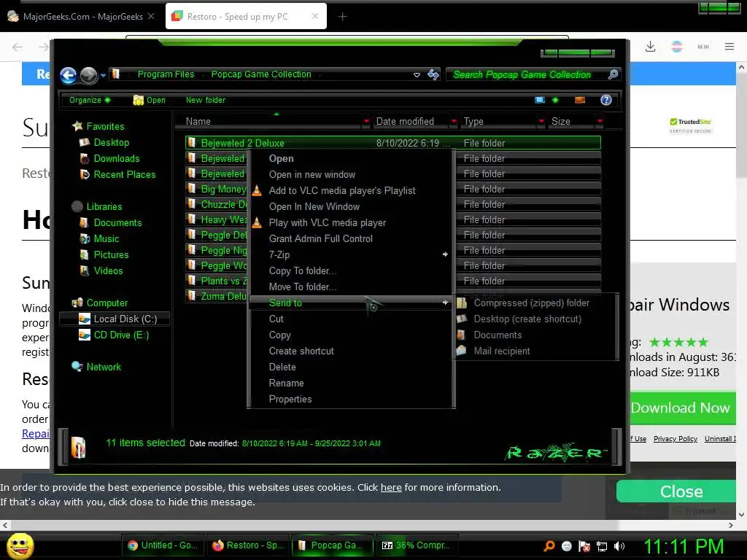Image resolution: width=747 pixels, height=560 pixels.
Task: Click the refresh icon beside address bar
Action: coord(433,74)
